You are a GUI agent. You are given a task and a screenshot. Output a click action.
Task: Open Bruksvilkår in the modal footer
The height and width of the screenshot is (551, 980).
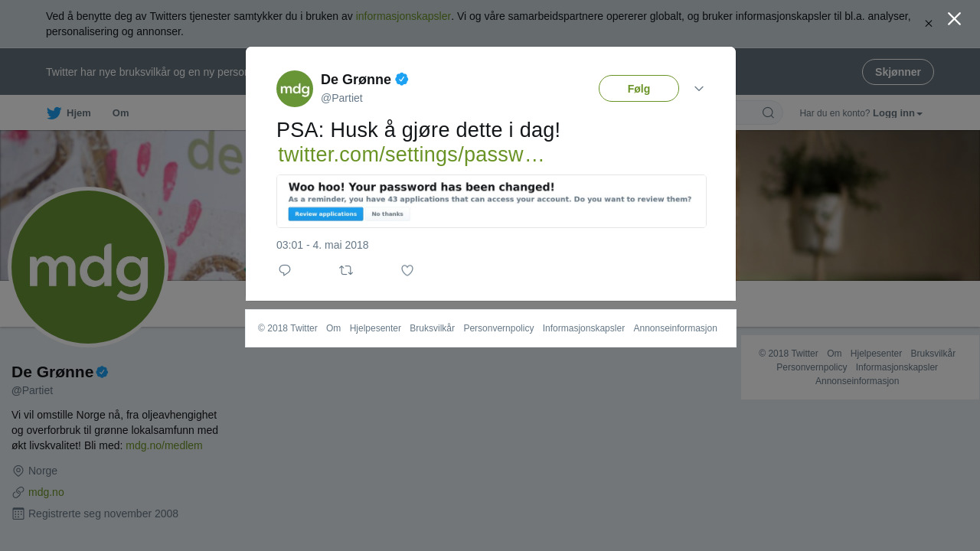click(432, 328)
